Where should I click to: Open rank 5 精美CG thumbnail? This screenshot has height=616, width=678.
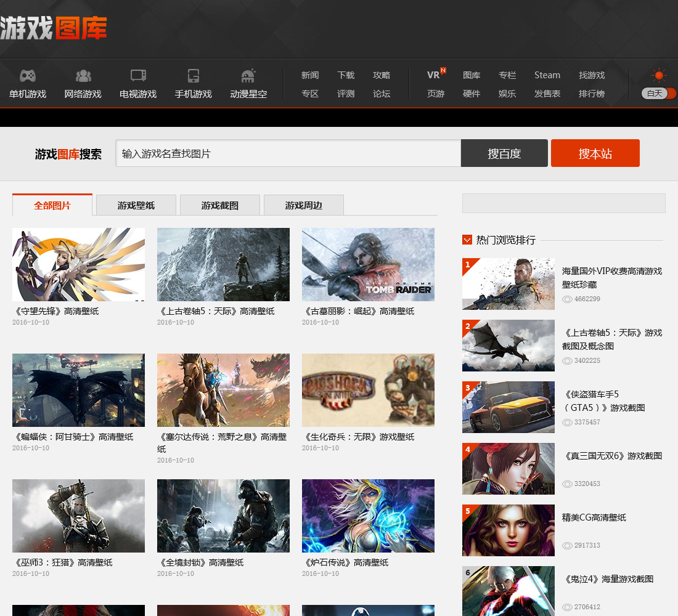click(508, 530)
